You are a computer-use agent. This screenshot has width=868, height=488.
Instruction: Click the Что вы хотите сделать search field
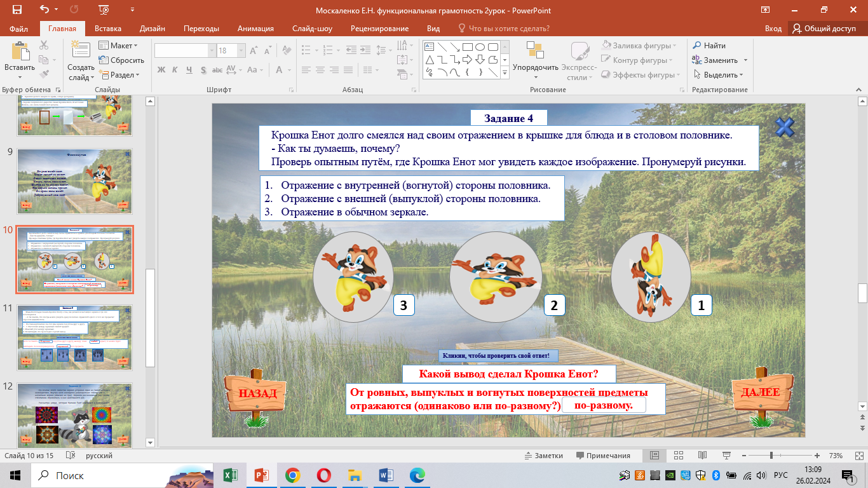[508, 29]
